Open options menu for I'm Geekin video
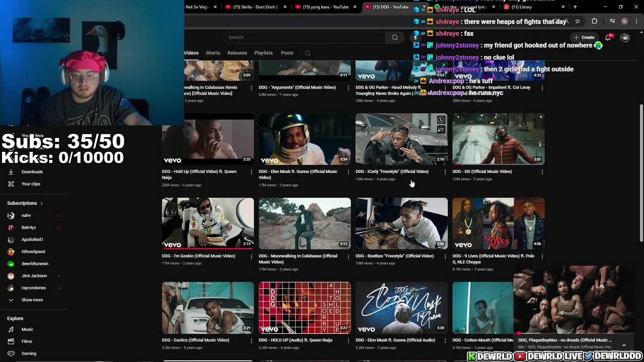This screenshot has width=644, height=362. click(252, 256)
